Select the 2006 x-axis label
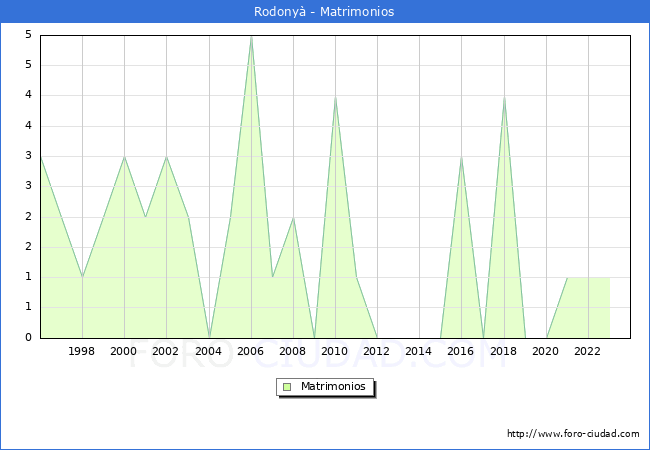 click(x=250, y=351)
